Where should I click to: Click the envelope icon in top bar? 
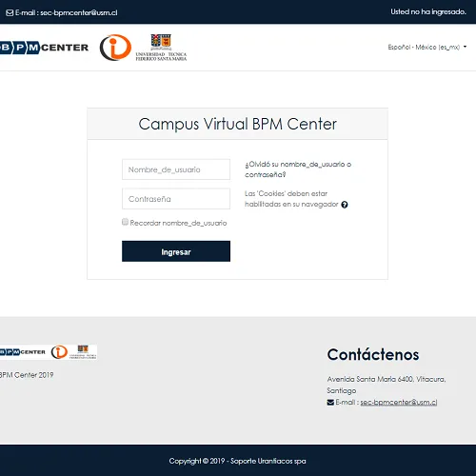pos(10,12)
